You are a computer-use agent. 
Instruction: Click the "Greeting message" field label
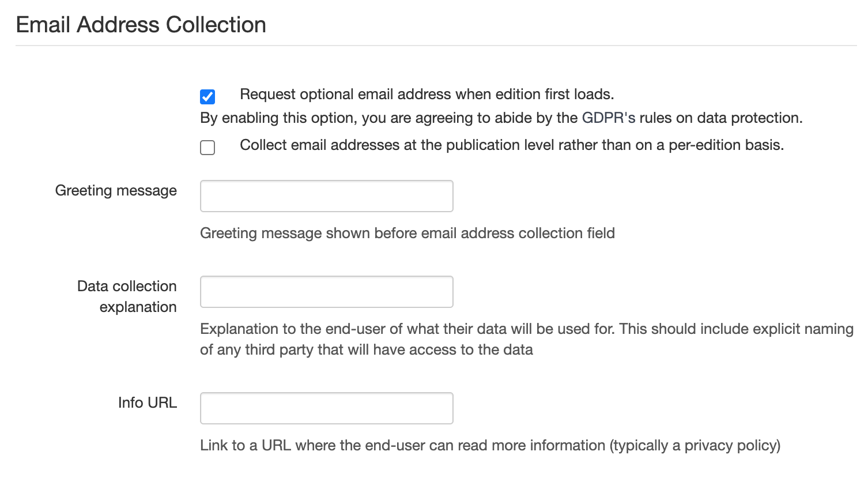[x=116, y=191]
